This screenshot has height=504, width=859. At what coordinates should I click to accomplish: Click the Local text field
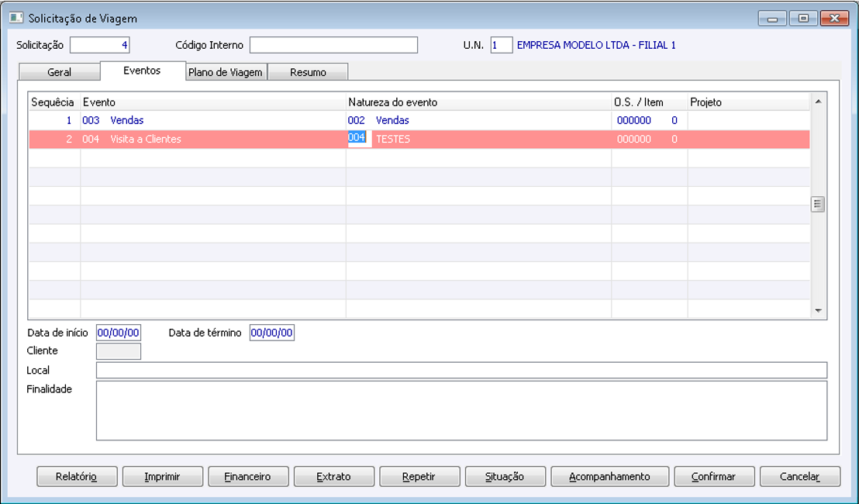pyautogui.click(x=461, y=371)
